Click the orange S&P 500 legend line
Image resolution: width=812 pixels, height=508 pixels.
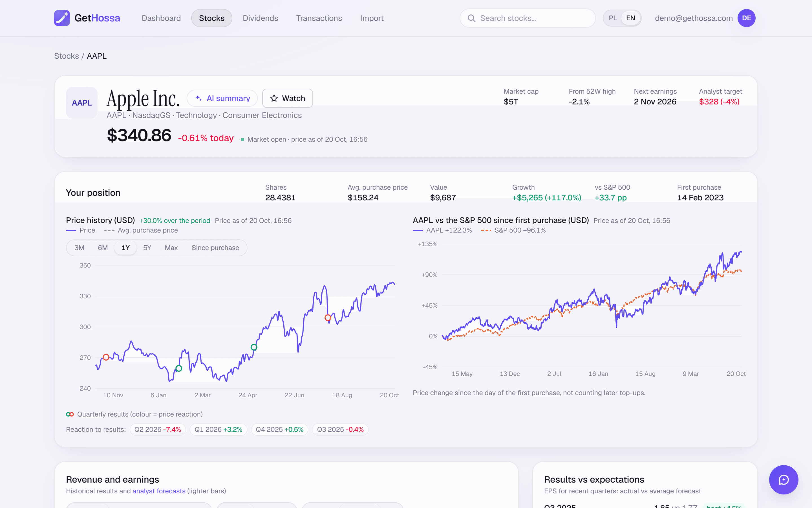(486, 230)
